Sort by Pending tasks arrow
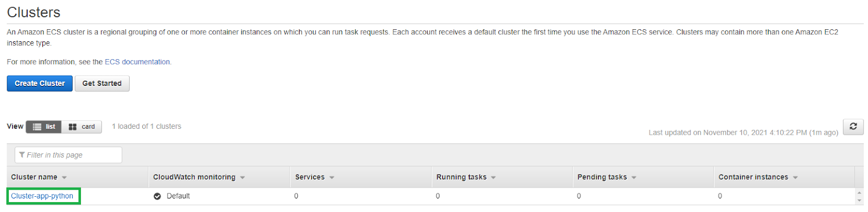This screenshot has height=212, width=868. 634,178
